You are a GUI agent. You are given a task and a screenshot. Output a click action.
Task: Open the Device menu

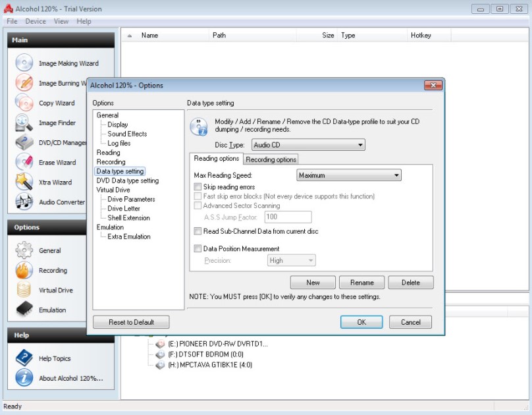click(36, 21)
